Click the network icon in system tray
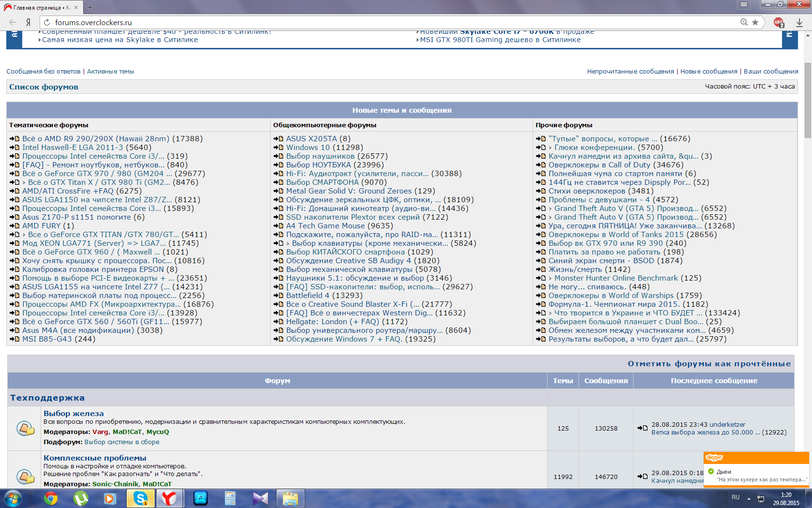This screenshot has height=508, width=812. 760,498
